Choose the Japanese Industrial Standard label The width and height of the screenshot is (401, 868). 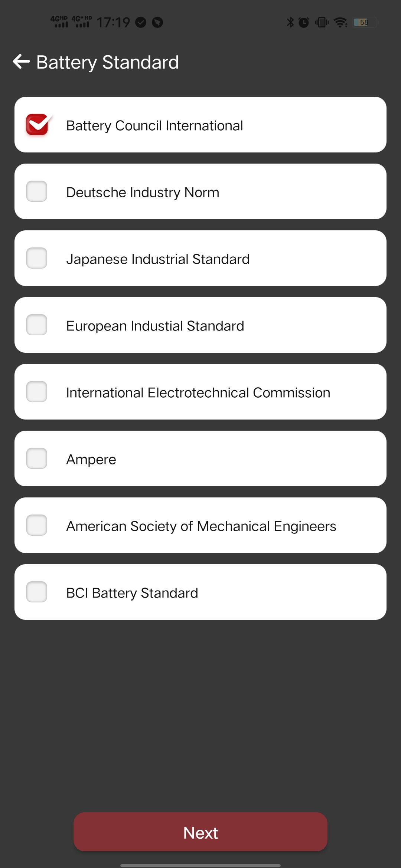[x=158, y=259]
